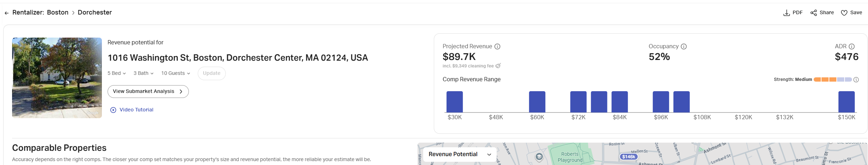
Task: Open the 5 Bed dropdown
Action: (117, 73)
